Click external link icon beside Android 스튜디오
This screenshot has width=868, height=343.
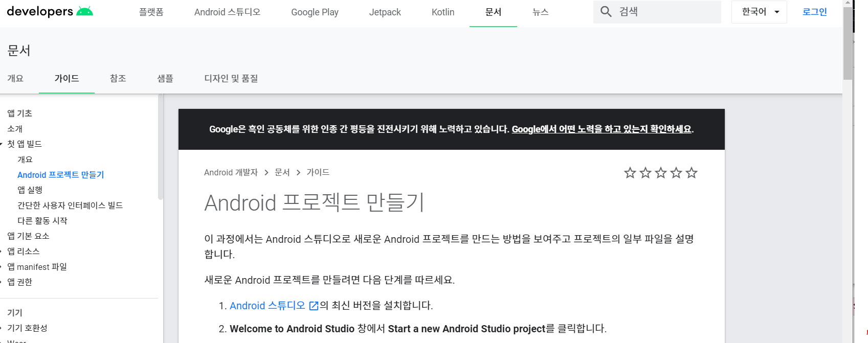click(314, 306)
